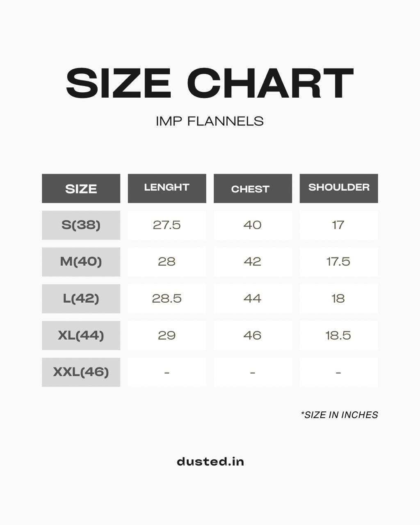Select the M(40) size row label
This screenshot has height=525, width=420.
pyautogui.click(x=81, y=262)
